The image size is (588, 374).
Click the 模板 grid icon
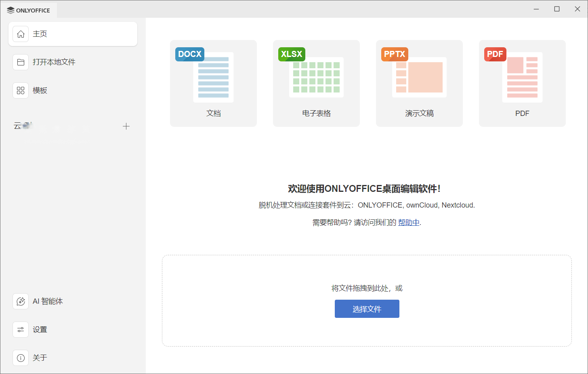coord(21,90)
